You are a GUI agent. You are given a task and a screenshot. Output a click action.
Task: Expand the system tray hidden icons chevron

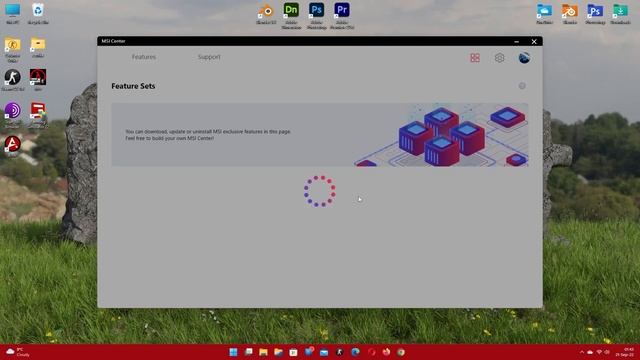(x=582, y=352)
